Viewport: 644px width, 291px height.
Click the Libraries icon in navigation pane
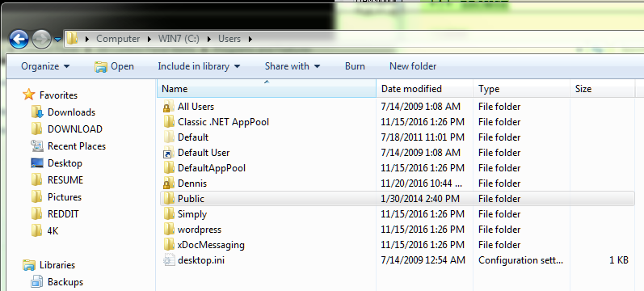pos(29,265)
